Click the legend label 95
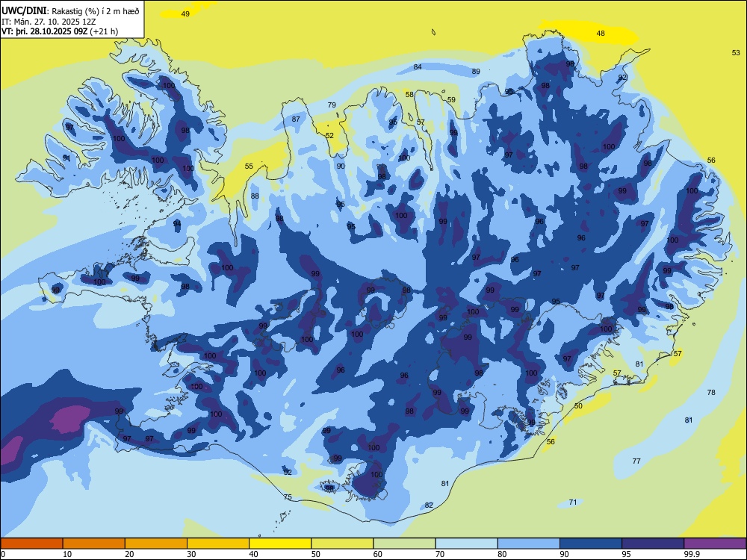Viewport: 747px width, 560px height. click(626, 554)
